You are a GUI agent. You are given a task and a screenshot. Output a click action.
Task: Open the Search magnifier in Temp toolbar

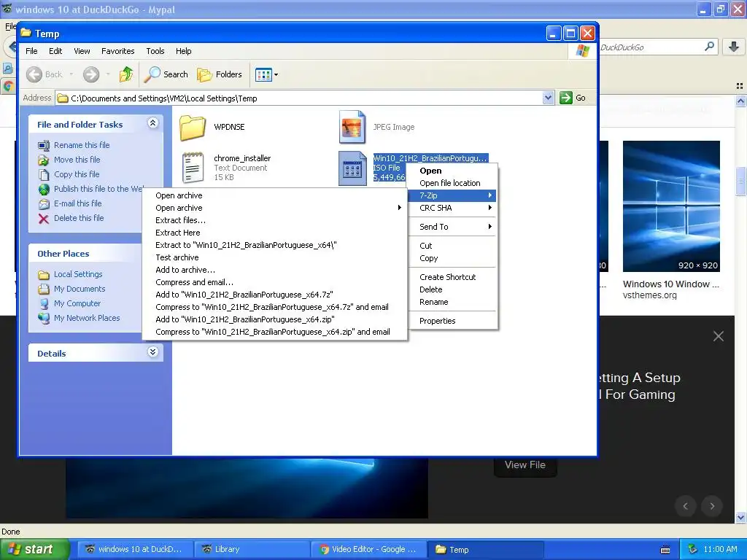pyautogui.click(x=152, y=74)
